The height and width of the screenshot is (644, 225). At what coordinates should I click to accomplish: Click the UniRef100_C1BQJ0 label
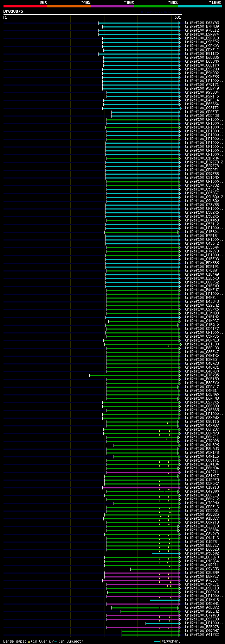point(202,325)
